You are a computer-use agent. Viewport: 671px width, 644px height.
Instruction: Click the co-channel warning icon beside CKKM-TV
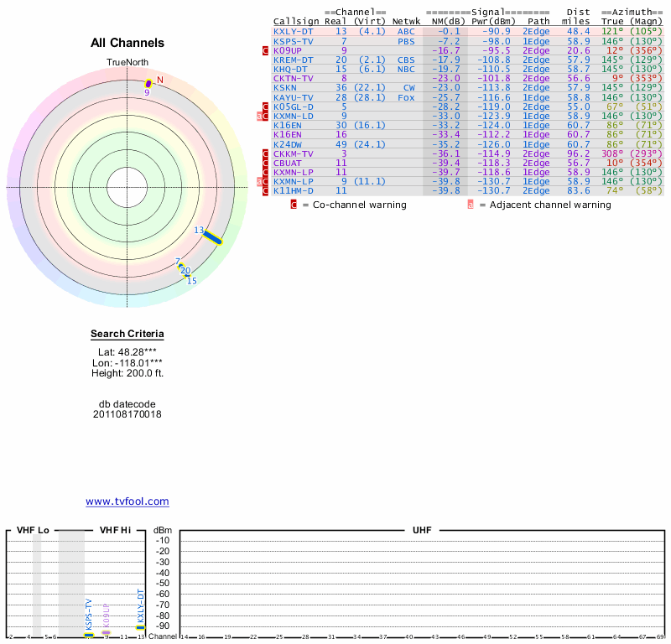[x=266, y=153]
